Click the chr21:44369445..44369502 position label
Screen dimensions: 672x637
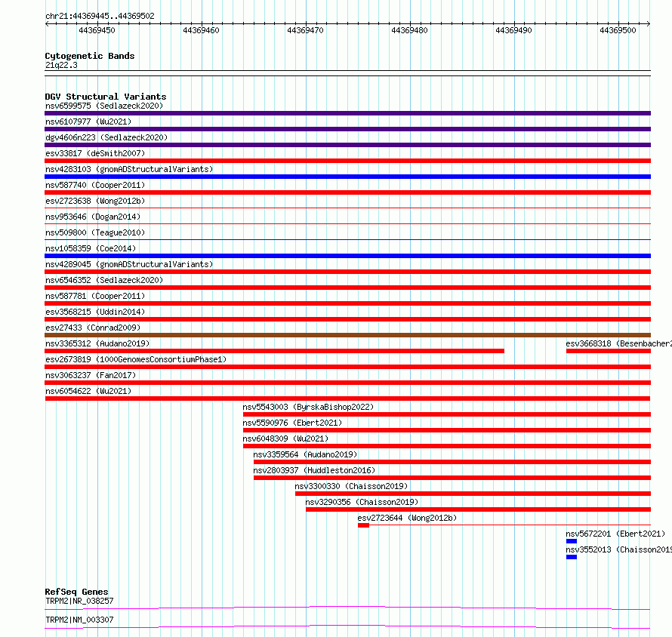click(x=100, y=16)
